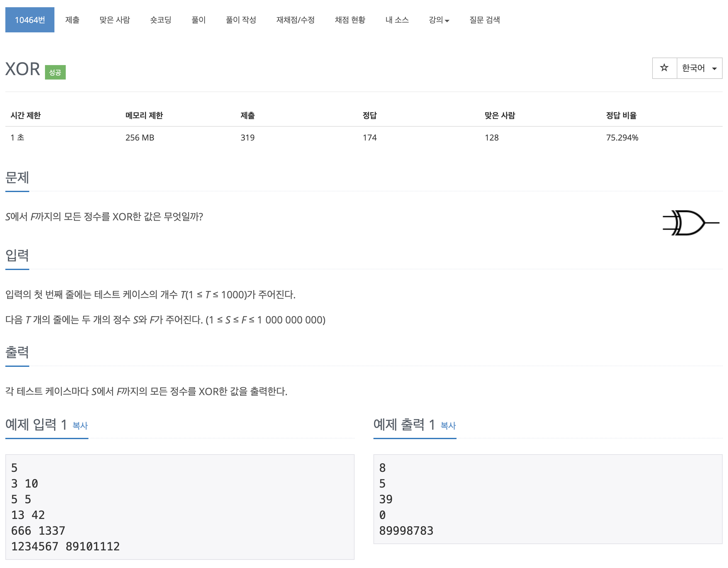The width and height of the screenshot is (728, 568).
Task: Open the 질문 검색 tab
Action: [484, 20]
